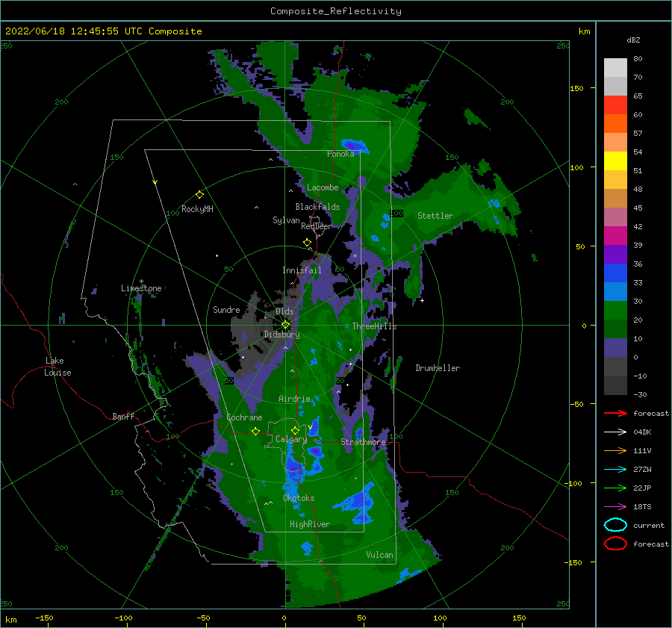Click the Innisfail city label
This screenshot has width=672, height=628.
(x=302, y=270)
